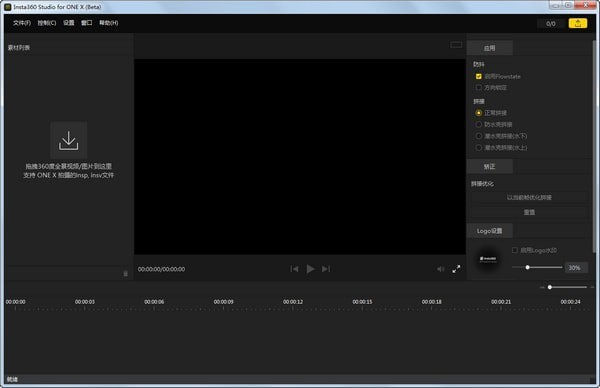Click the aspect ratio rectangle icon above preview

click(456, 45)
